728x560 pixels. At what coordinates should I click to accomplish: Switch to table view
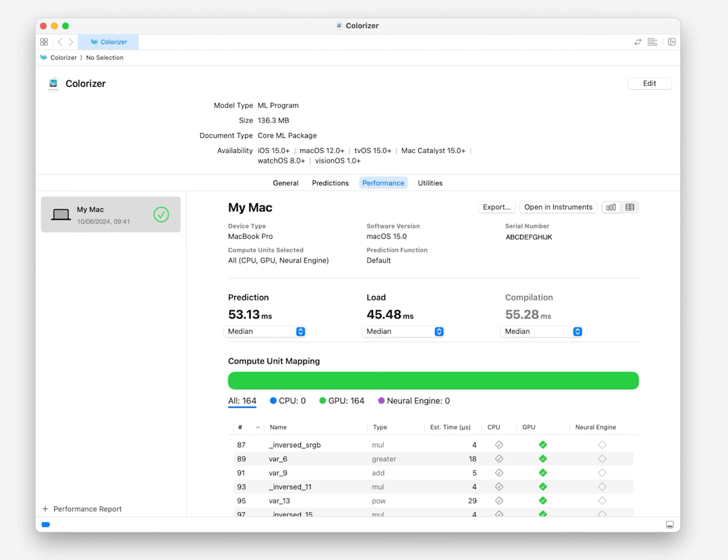[630, 207]
